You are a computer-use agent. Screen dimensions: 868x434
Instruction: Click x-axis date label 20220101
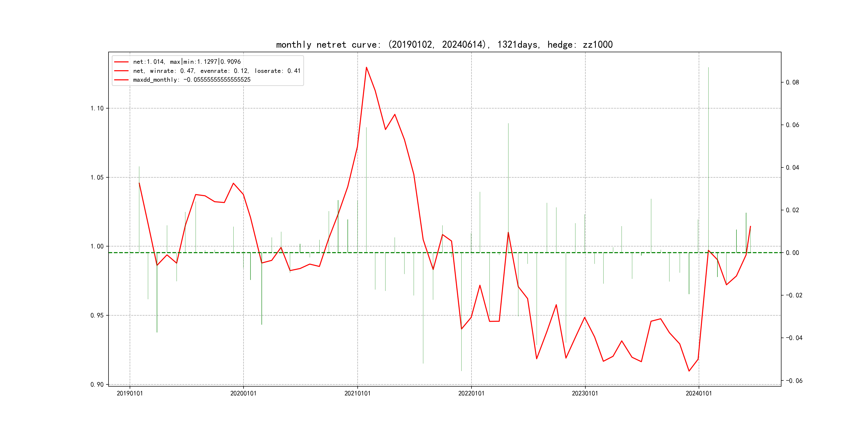pyautogui.click(x=471, y=393)
